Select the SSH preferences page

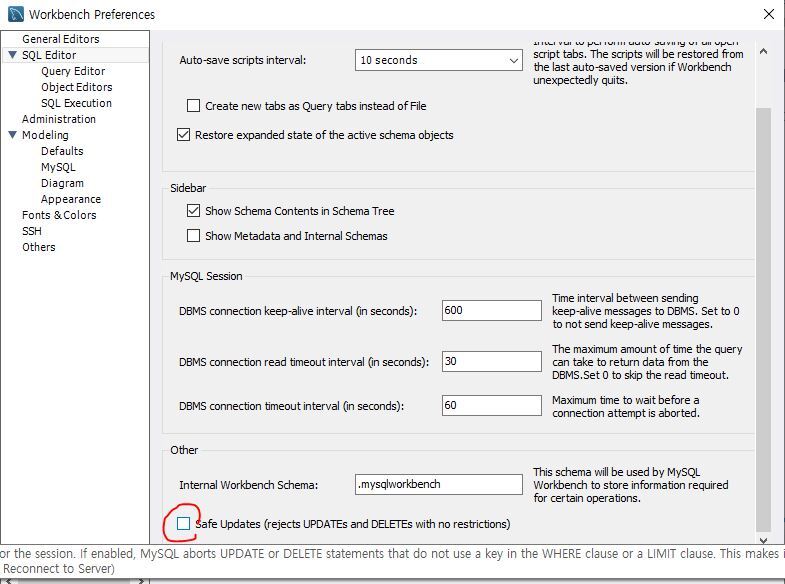tap(32, 231)
